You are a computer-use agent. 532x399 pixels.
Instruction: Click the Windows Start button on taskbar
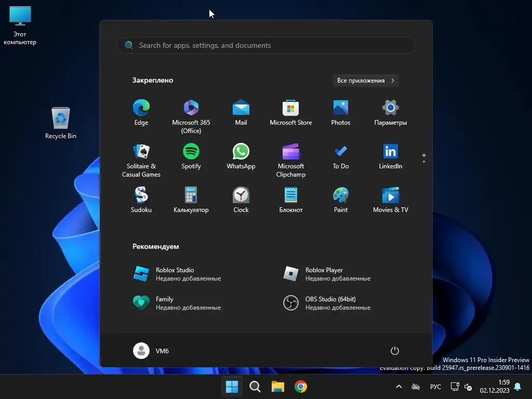232,387
